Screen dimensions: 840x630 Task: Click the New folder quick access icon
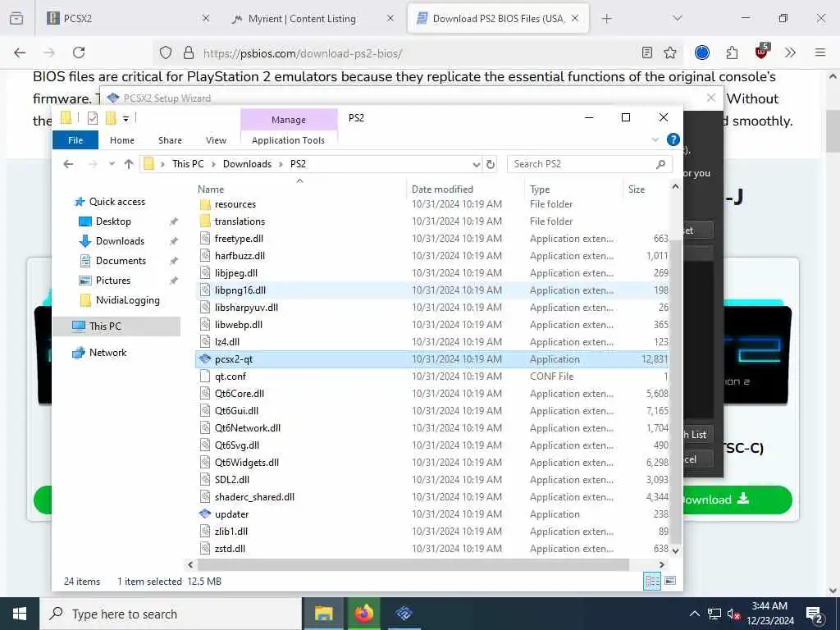[x=111, y=118]
